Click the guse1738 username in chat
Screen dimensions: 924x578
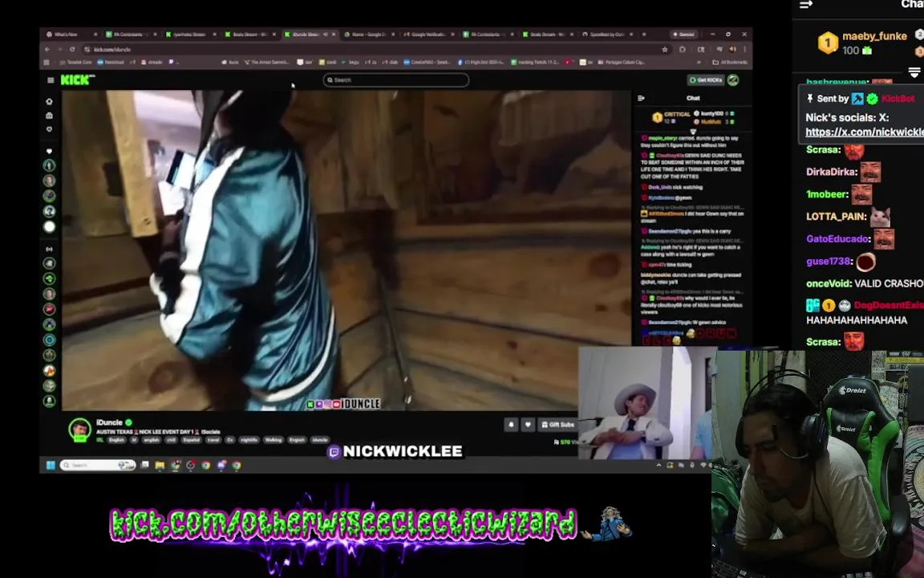pyautogui.click(x=828, y=261)
